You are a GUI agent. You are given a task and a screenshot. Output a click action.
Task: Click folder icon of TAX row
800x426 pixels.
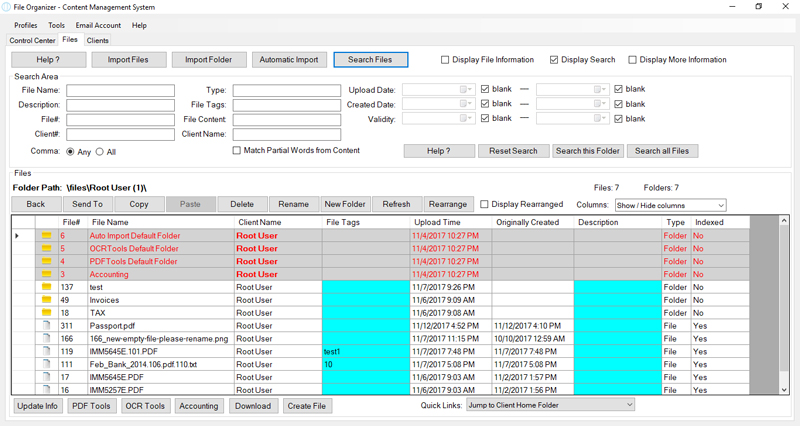[46, 312]
